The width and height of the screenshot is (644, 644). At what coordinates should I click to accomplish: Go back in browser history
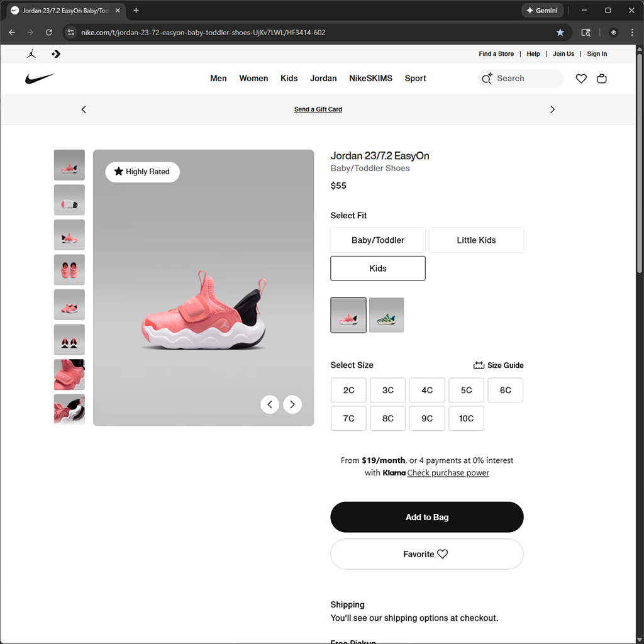coord(12,33)
